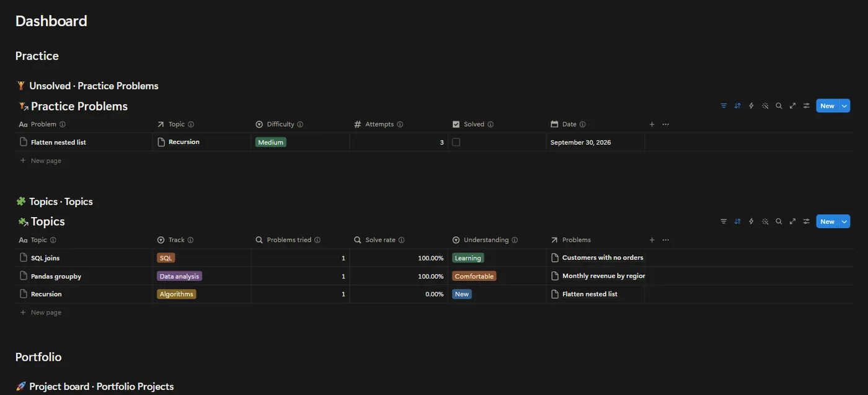The width and height of the screenshot is (868, 395).
Task: Check Solved box for Flatten nested list
Action: (x=456, y=142)
